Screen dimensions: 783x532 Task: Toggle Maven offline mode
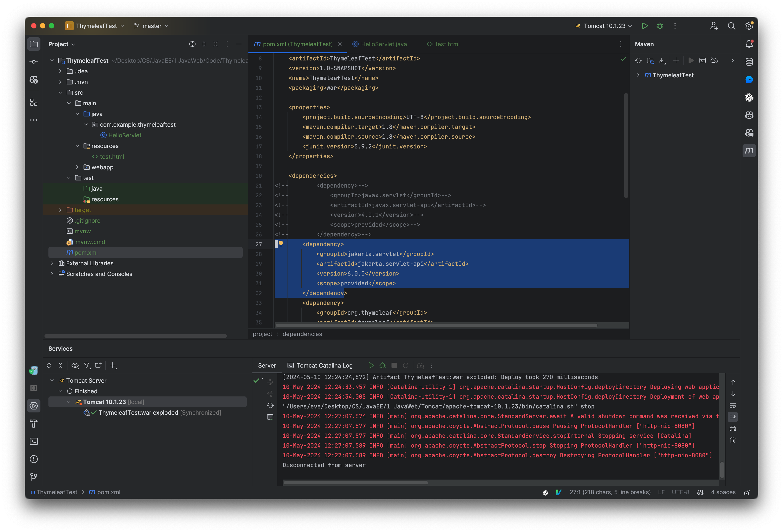(715, 61)
